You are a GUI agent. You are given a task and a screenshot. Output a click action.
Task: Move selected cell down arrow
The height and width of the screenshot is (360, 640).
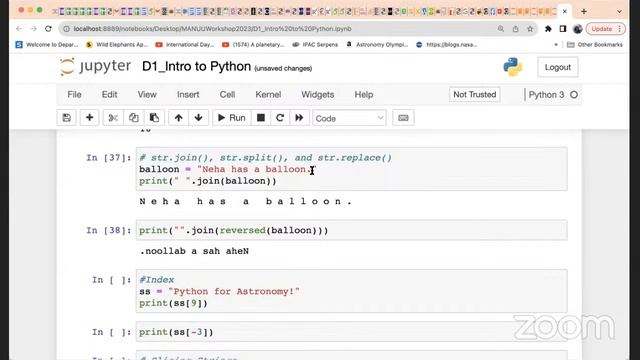199,118
